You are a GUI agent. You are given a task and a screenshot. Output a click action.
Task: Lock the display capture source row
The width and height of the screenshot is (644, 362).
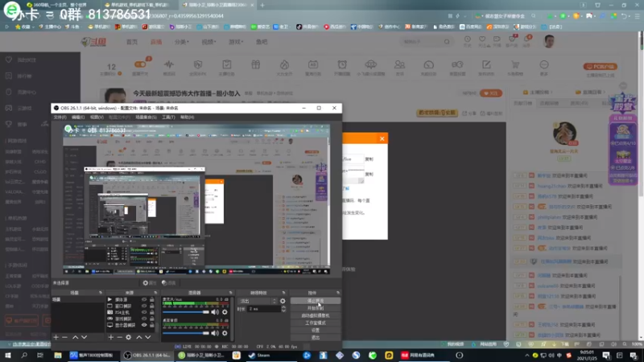click(x=152, y=325)
